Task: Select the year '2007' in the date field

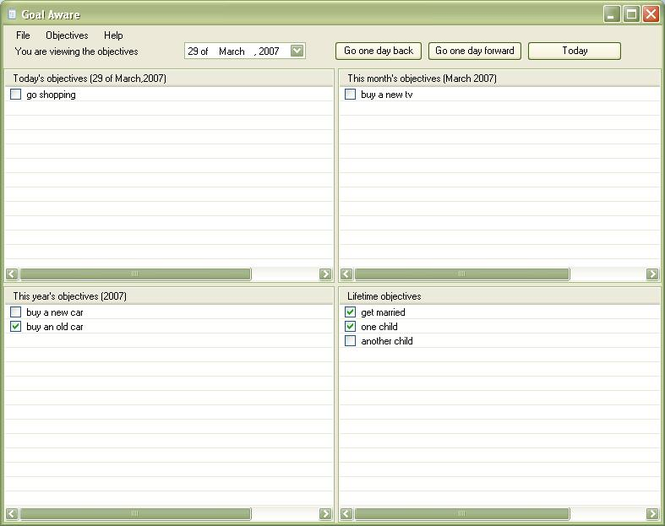Action: pos(269,51)
